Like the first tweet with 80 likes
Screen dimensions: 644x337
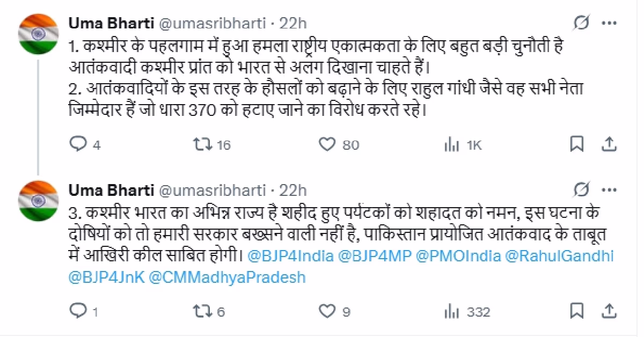coord(327,144)
